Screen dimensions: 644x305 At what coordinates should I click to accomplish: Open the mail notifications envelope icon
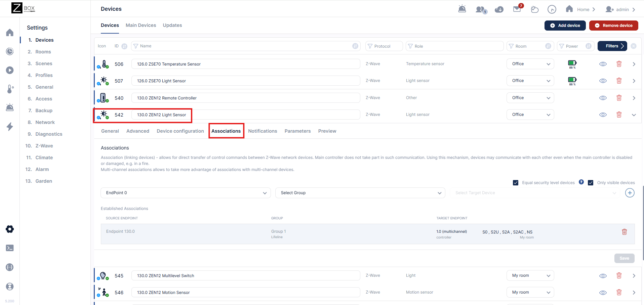click(517, 9)
